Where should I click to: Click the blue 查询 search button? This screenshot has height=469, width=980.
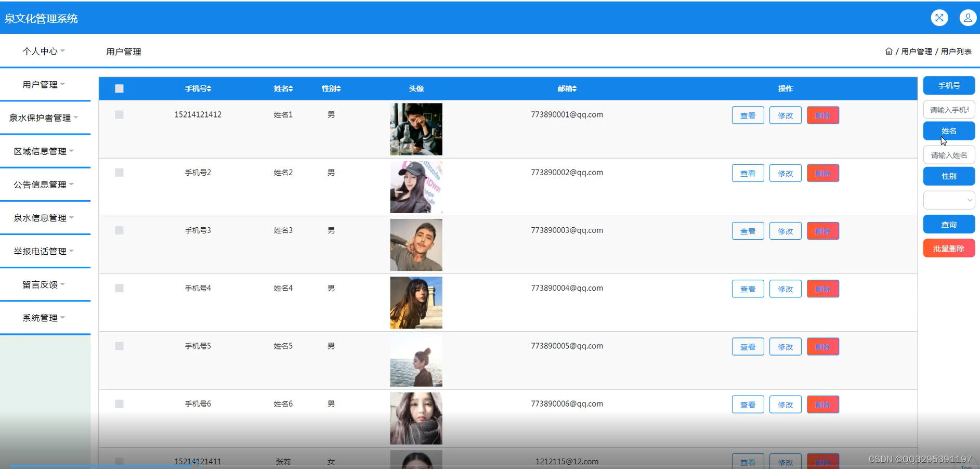(949, 224)
